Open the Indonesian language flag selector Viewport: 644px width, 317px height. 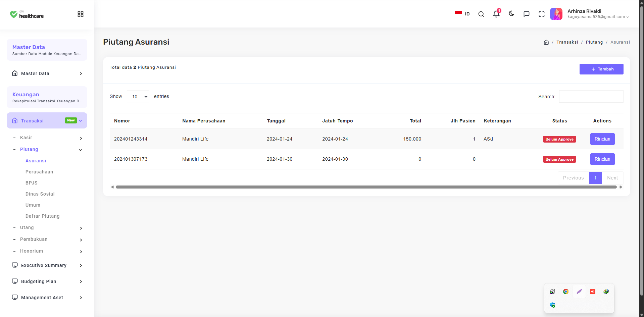462,14
